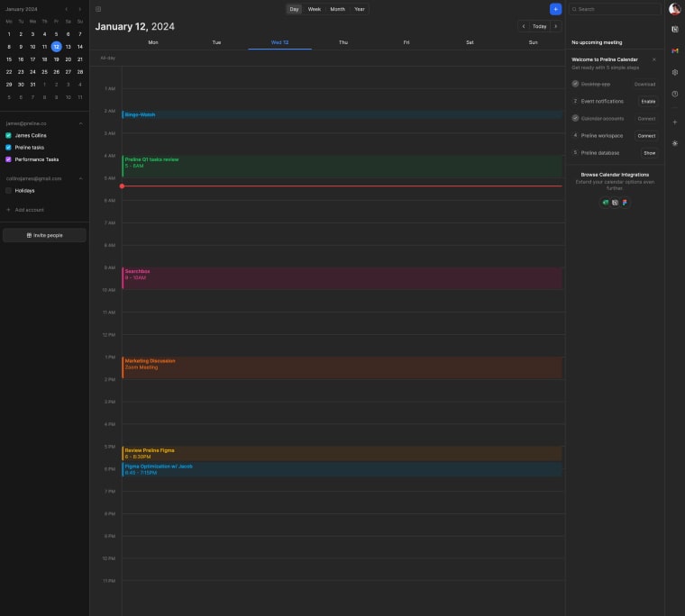Select the Wed 12 day column header

279,42
